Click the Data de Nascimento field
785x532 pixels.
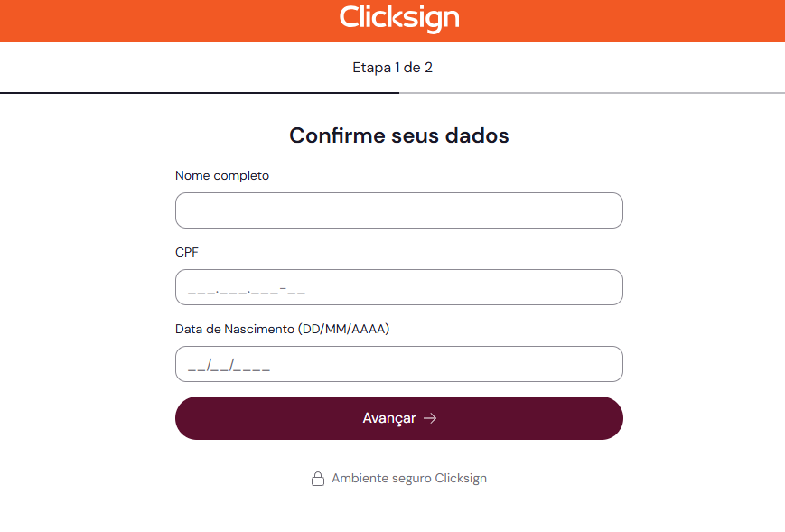pyautogui.click(x=398, y=363)
